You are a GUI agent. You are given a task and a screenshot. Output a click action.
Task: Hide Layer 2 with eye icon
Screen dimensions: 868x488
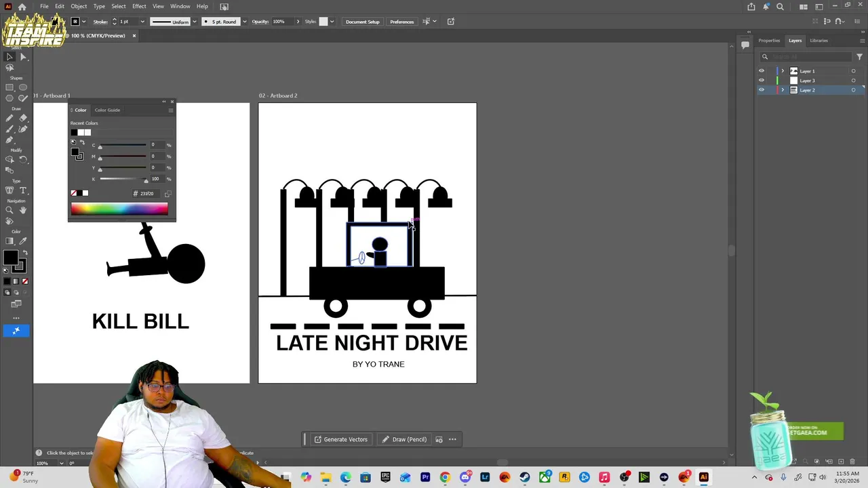762,90
